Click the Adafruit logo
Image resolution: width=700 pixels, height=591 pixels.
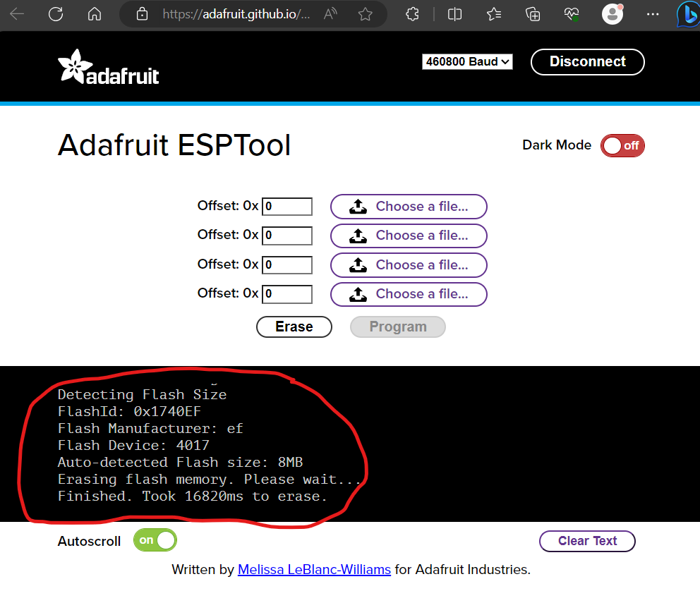(x=109, y=67)
